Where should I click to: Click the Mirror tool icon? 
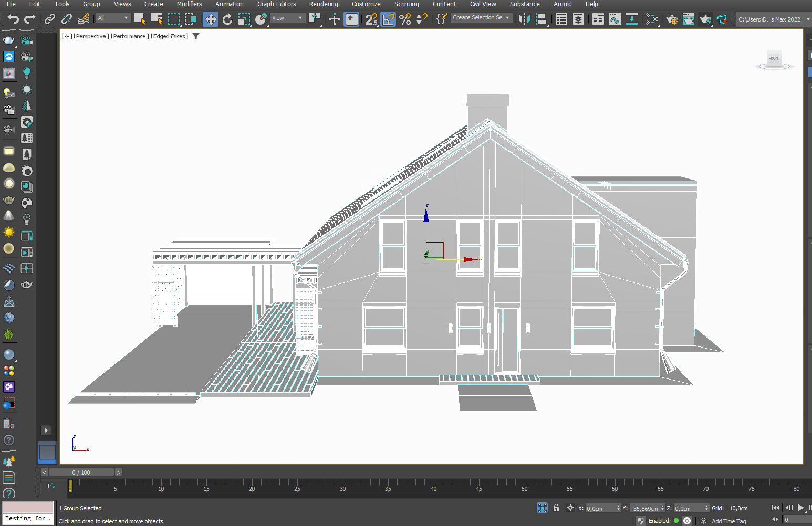pyautogui.click(x=524, y=19)
